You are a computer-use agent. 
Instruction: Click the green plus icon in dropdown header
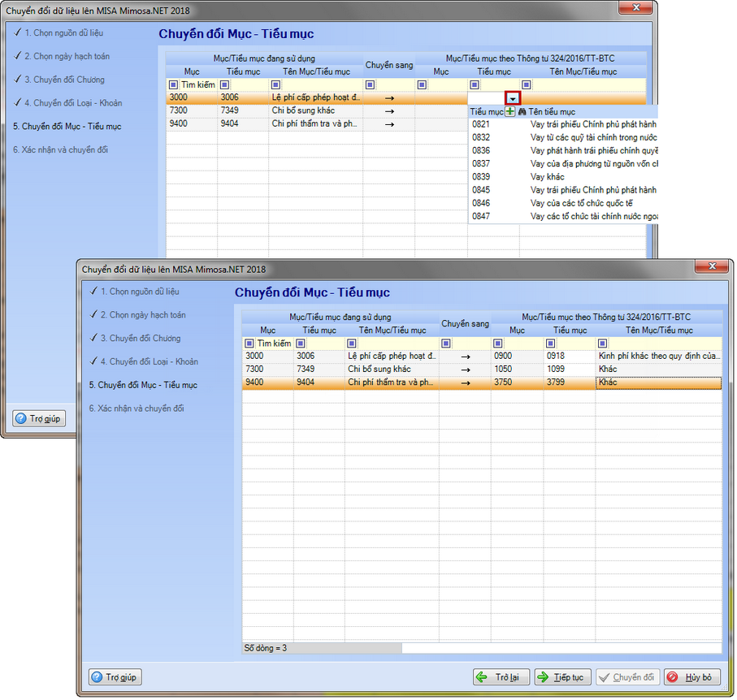(x=510, y=111)
